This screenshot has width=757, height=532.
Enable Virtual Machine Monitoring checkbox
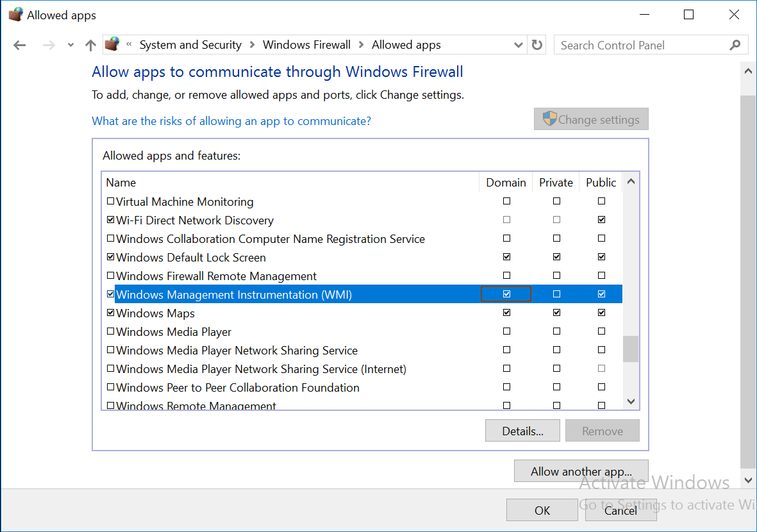tap(110, 201)
